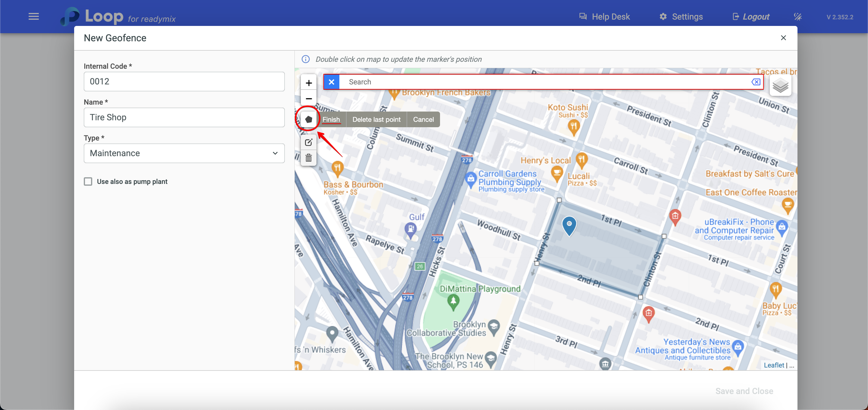This screenshot has height=410, width=868.
Task: Open the map layers selector icon
Action: 780,86
